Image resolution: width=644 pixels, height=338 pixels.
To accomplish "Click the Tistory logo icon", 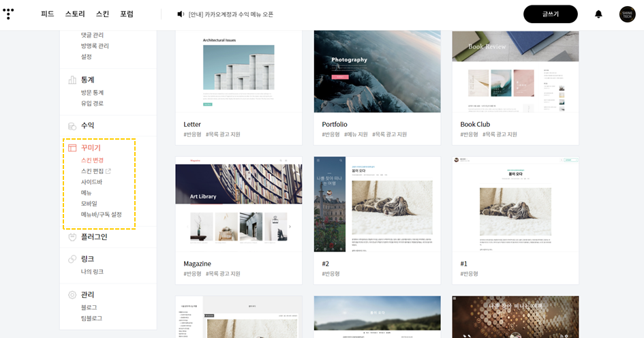I will pos(8,14).
